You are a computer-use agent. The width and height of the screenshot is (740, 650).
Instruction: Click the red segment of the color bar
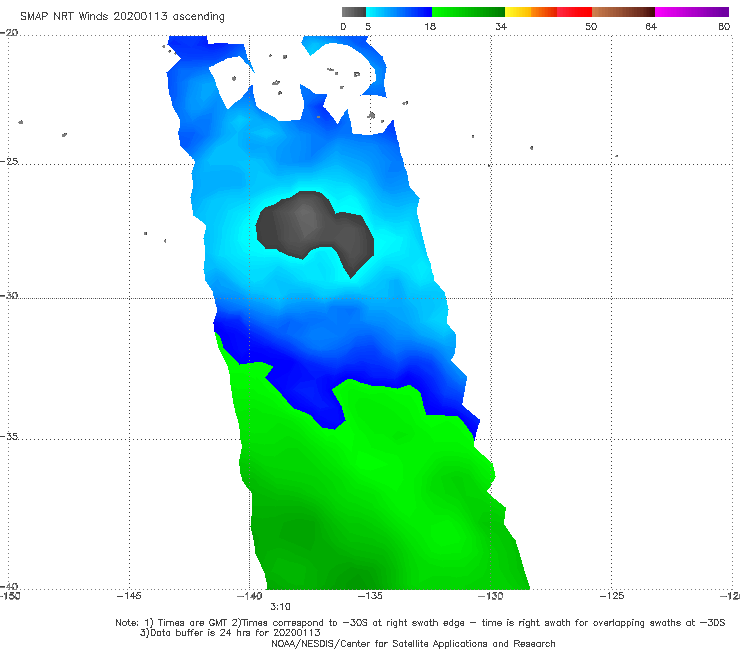point(574,12)
